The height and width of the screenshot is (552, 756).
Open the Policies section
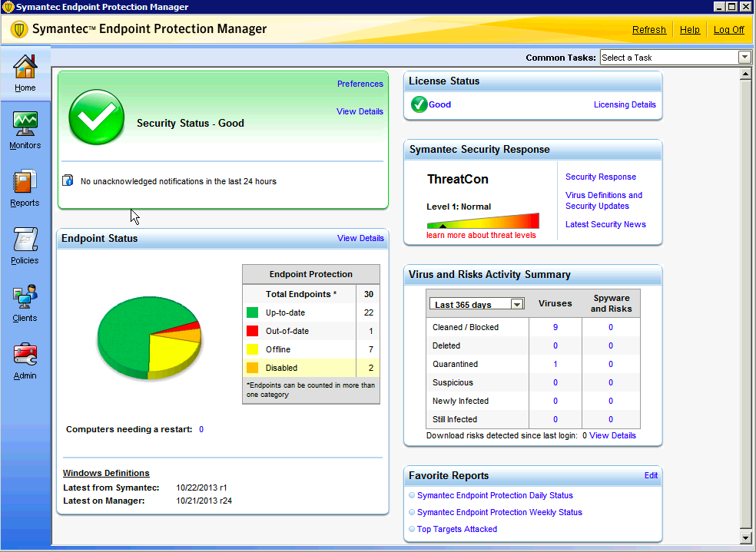[x=25, y=246]
